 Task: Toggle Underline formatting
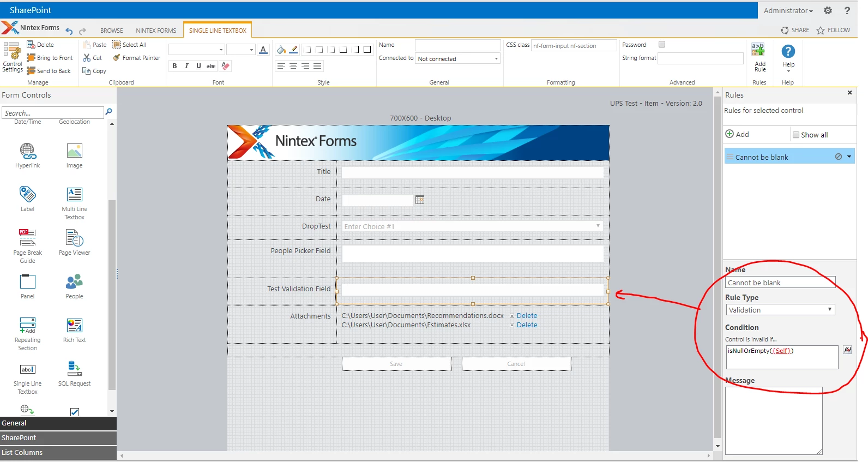tap(198, 66)
